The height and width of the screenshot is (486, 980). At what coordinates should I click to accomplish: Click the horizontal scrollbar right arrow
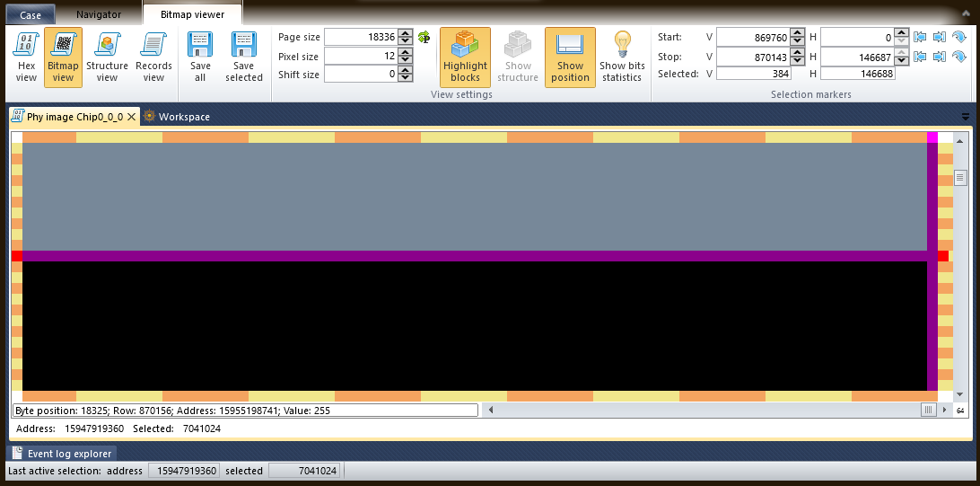tap(942, 411)
